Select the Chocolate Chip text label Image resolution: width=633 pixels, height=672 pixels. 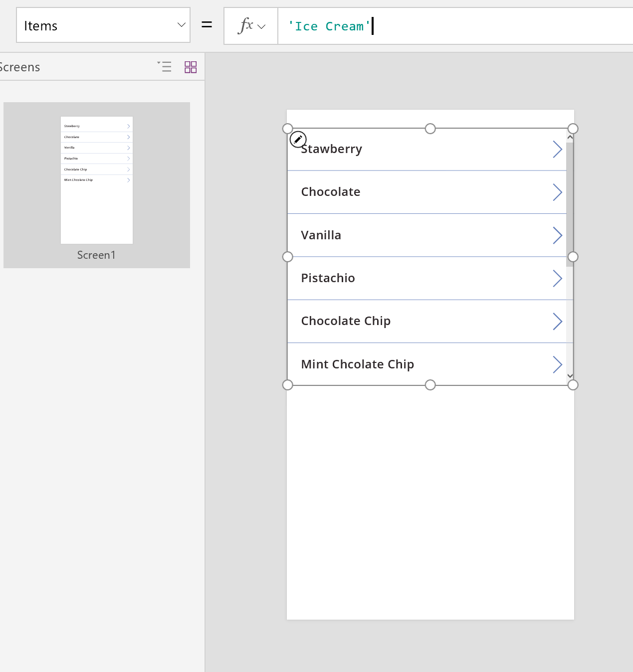[346, 321]
